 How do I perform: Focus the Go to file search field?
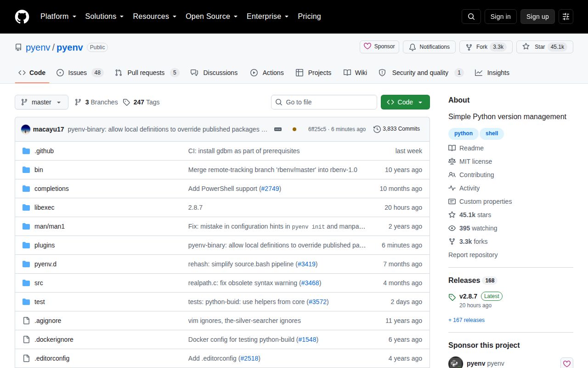[324, 102]
